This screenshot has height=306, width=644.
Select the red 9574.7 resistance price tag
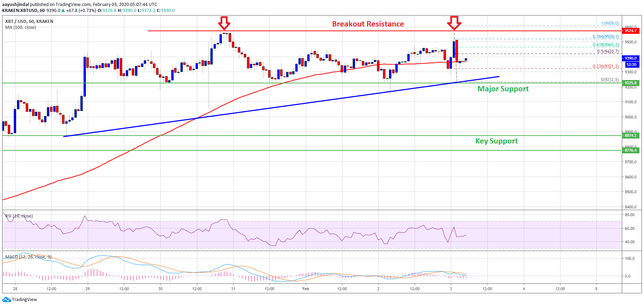point(631,31)
